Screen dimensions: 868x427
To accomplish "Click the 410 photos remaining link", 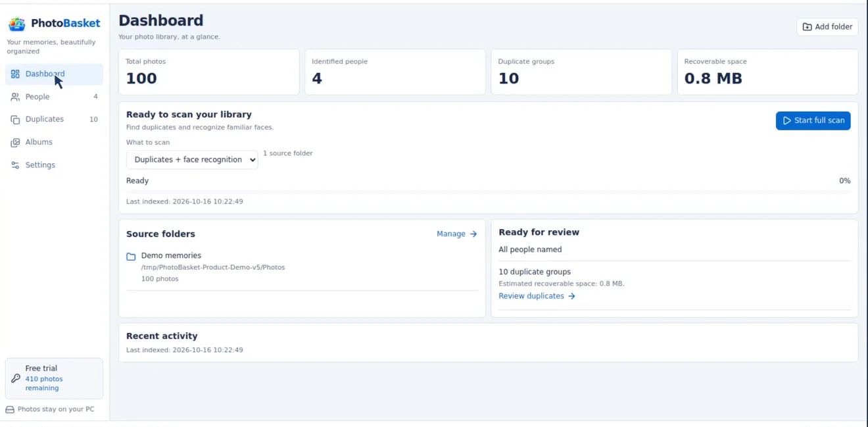I will coord(44,384).
